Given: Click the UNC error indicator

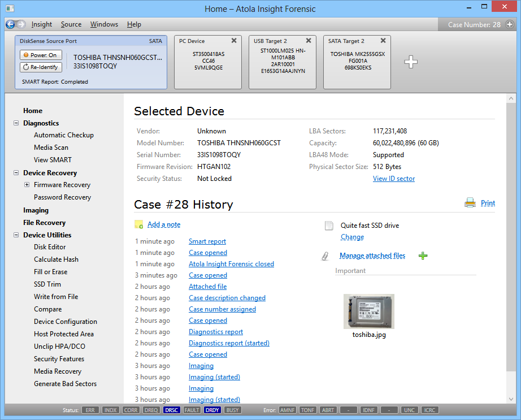Looking at the screenshot, I should (x=409, y=410).
